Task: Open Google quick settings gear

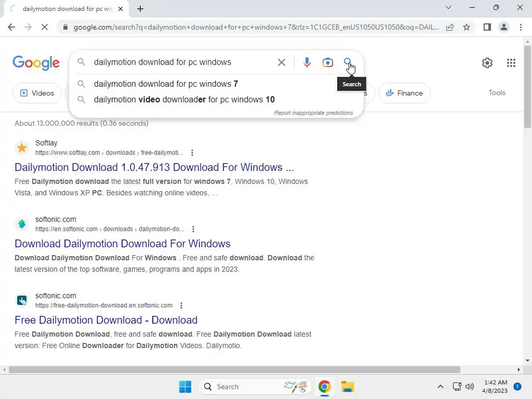Action: 487,63
